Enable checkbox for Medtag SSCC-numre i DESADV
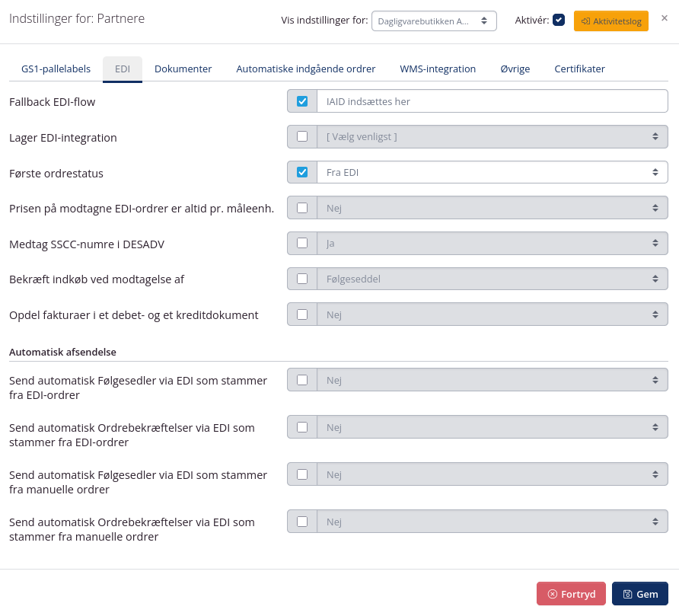679x616 pixels. (302, 243)
